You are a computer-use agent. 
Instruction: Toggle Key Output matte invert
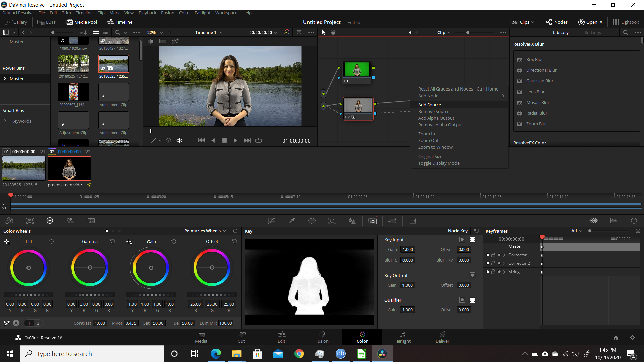click(x=472, y=275)
